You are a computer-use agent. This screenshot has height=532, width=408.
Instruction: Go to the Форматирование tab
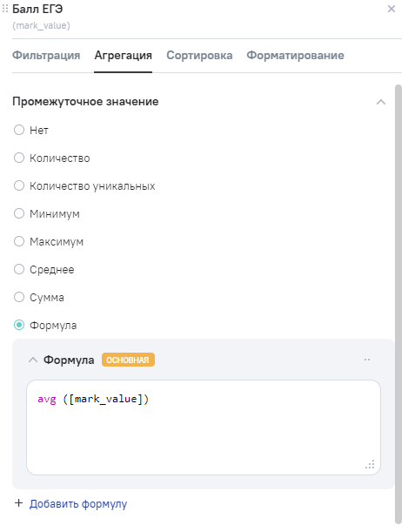tap(295, 56)
